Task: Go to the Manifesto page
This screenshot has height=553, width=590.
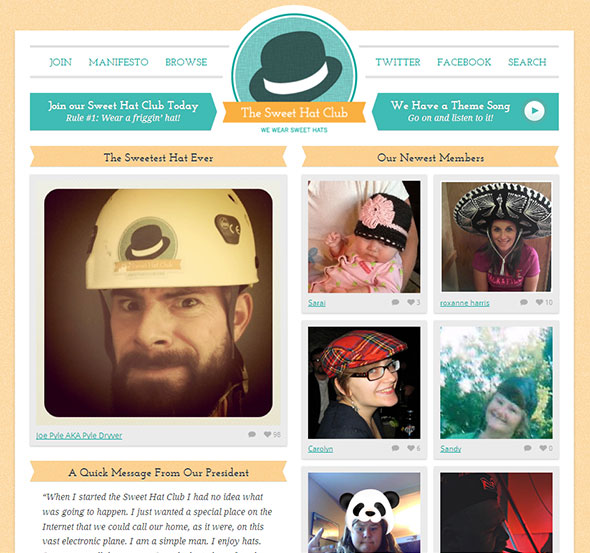Action: click(119, 62)
